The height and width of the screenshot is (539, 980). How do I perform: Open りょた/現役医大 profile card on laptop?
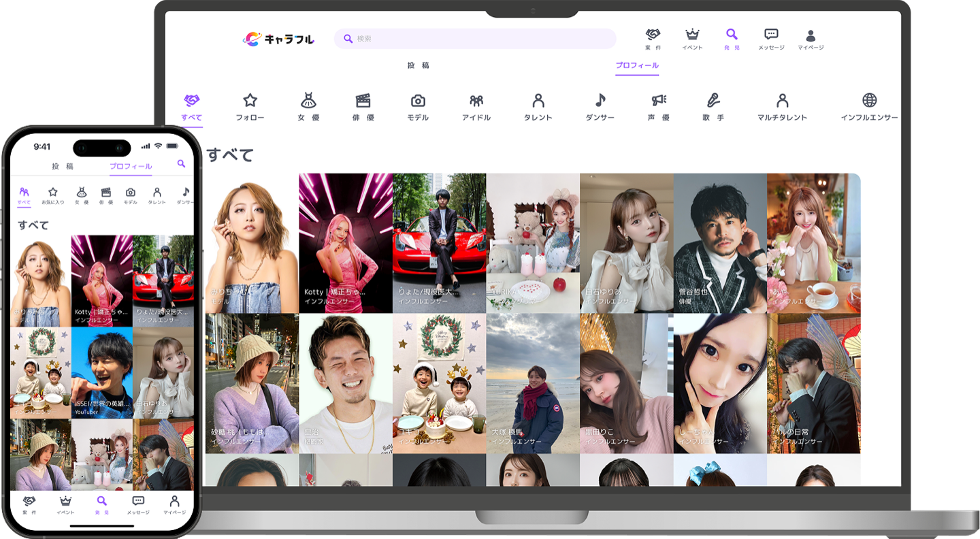tap(440, 243)
